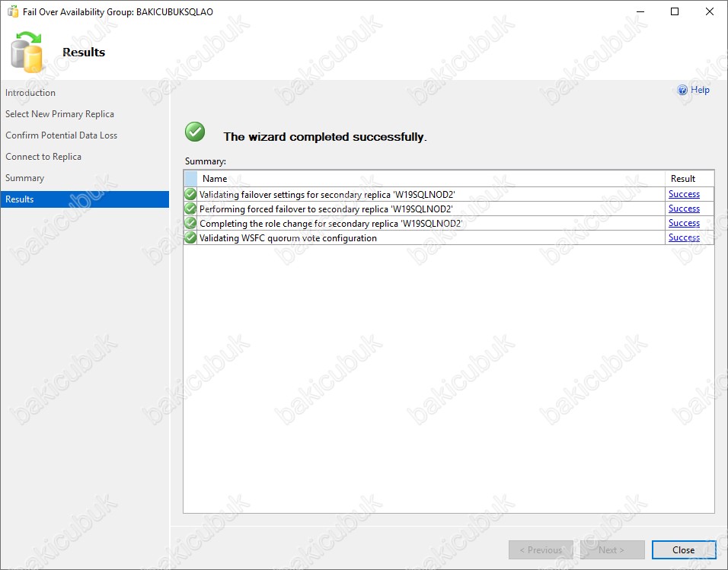Click green check icon for Performing forced failover row
Viewport: 728px width, 570px height.
(x=190, y=209)
